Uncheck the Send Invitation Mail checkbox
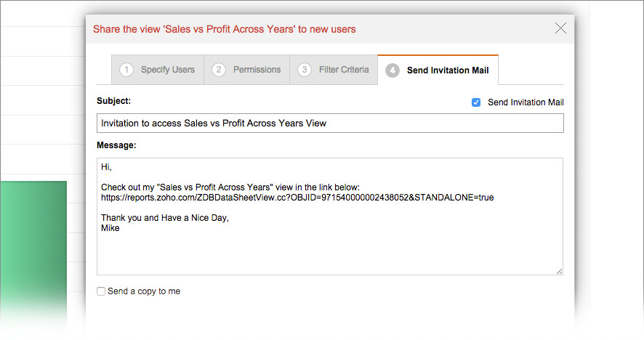This screenshot has width=644, height=340. (476, 102)
